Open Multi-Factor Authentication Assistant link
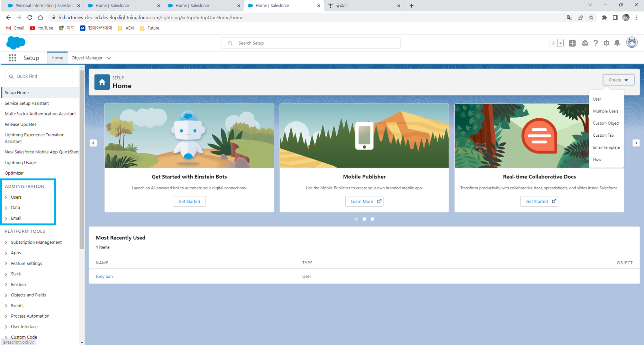This screenshot has height=345, width=644. [40, 114]
